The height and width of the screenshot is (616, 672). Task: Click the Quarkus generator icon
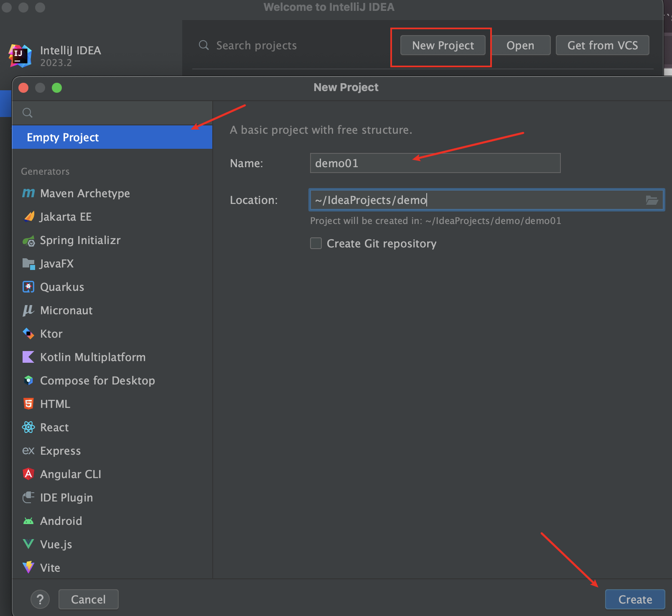[x=28, y=287]
